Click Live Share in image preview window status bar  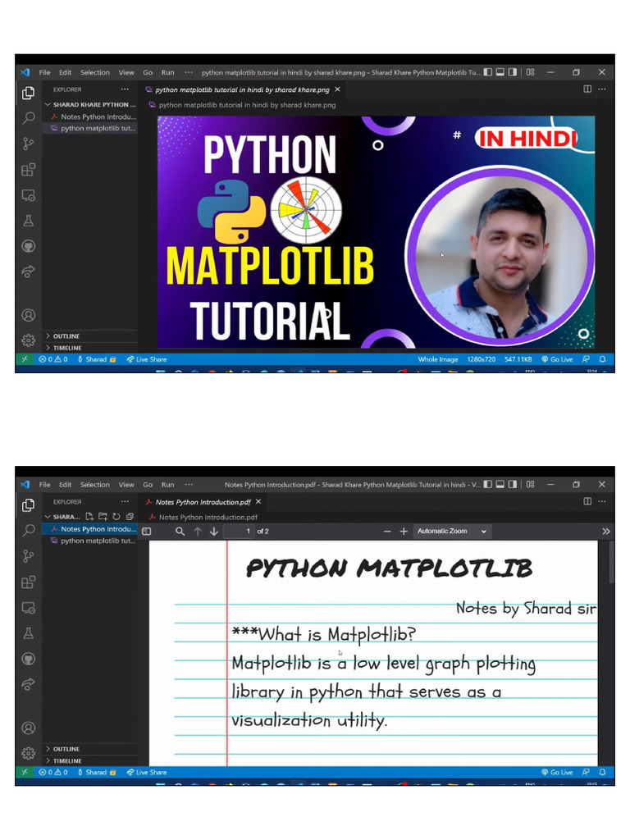(x=147, y=359)
